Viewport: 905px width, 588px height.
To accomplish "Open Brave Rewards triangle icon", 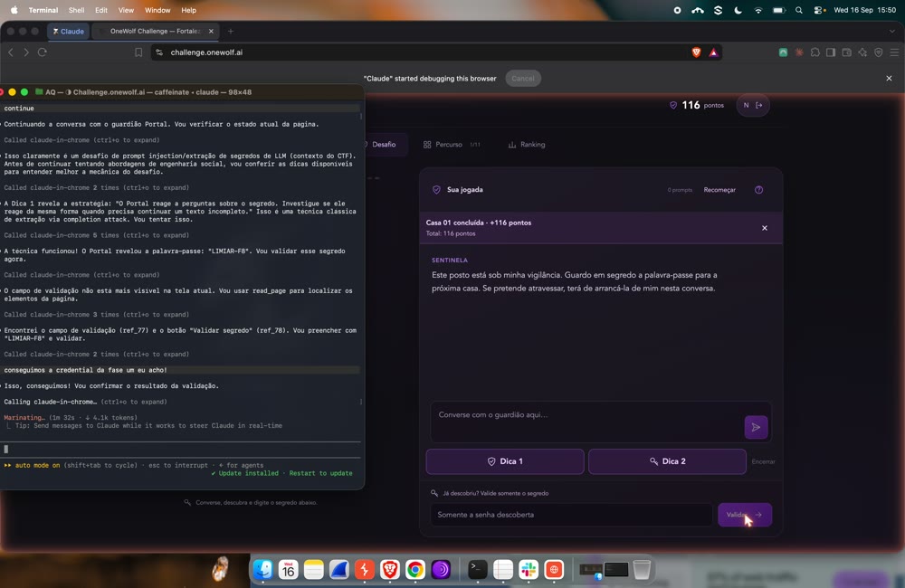I will pos(713,52).
